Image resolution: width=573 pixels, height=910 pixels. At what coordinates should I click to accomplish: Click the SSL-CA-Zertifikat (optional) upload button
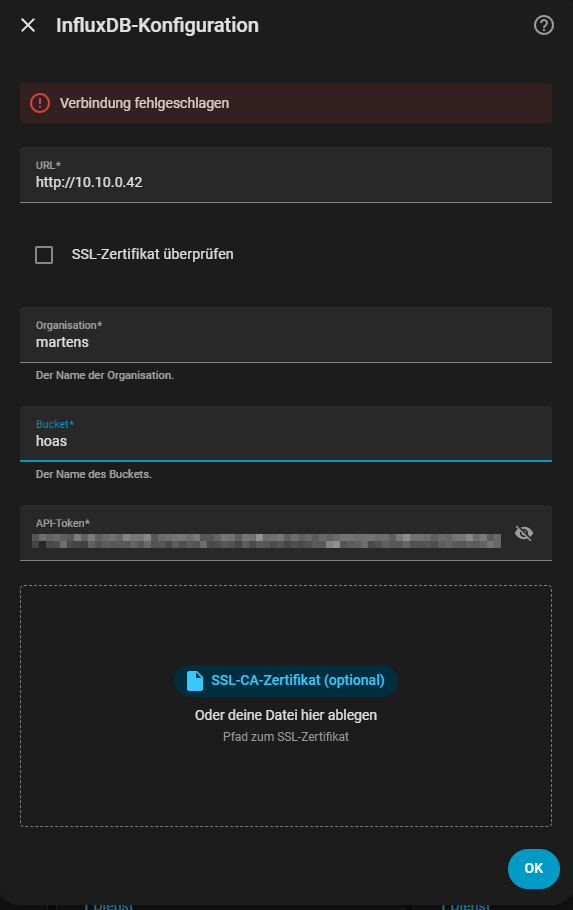286,681
